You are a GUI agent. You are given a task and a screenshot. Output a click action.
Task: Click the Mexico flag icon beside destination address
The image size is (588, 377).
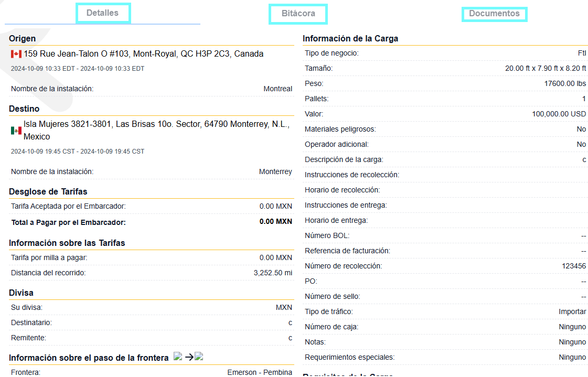click(x=15, y=131)
